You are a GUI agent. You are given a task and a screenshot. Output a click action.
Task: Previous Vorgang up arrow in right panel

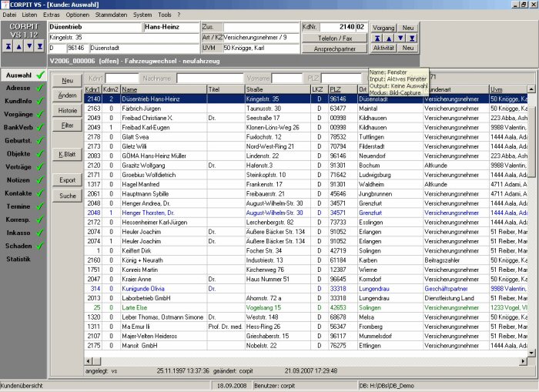tap(389, 39)
